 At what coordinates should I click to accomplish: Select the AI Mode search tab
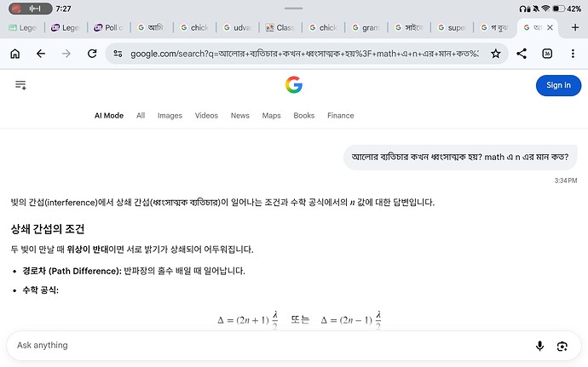pos(109,116)
